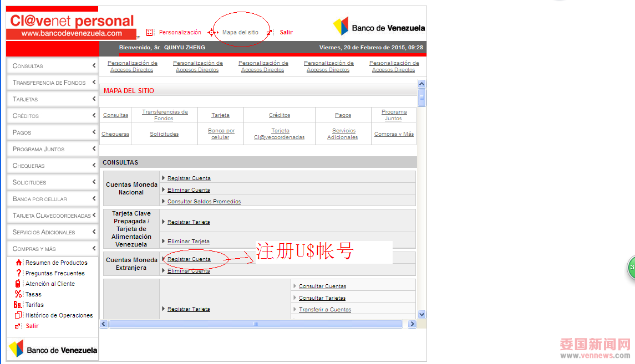The width and height of the screenshot is (635, 364).
Task: Click the Bs. icon for Tarifas
Action: point(18,305)
